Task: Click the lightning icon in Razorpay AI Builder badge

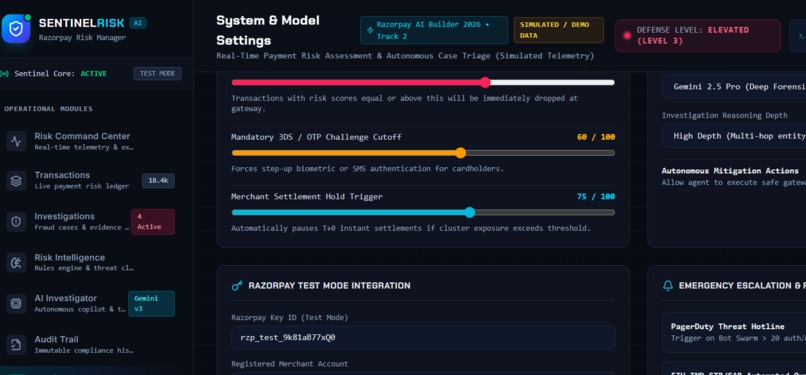Action: pos(370,30)
